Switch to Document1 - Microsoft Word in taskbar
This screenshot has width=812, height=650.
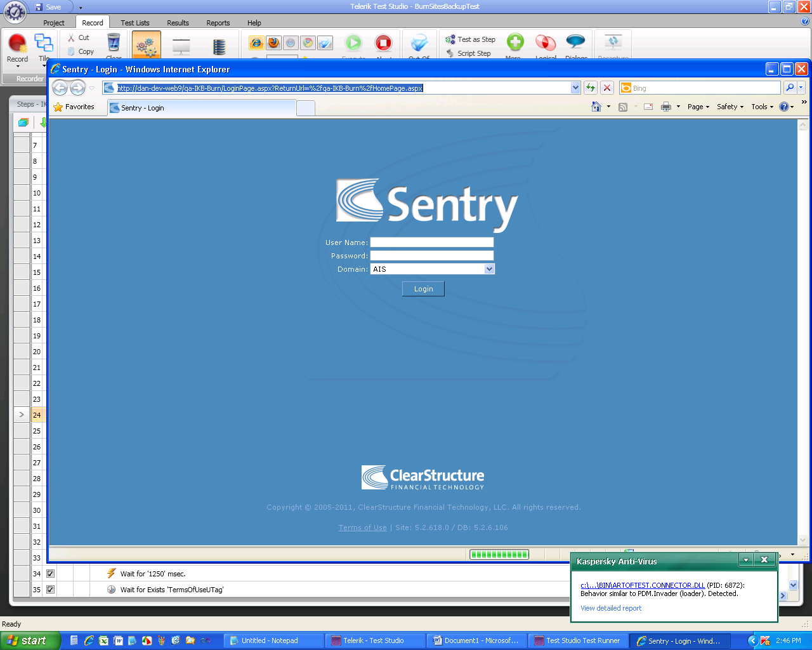(x=477, y=640)
